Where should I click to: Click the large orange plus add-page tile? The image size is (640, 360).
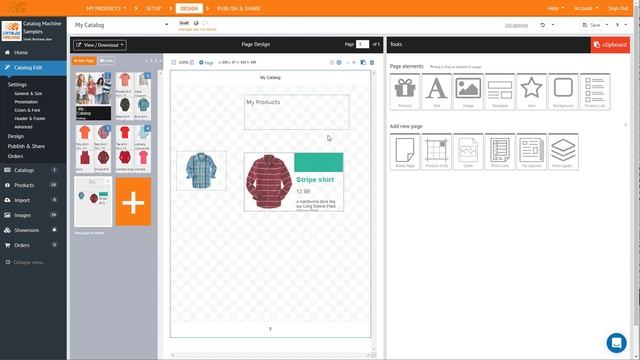pyautogui.click(x=133, y=202)
